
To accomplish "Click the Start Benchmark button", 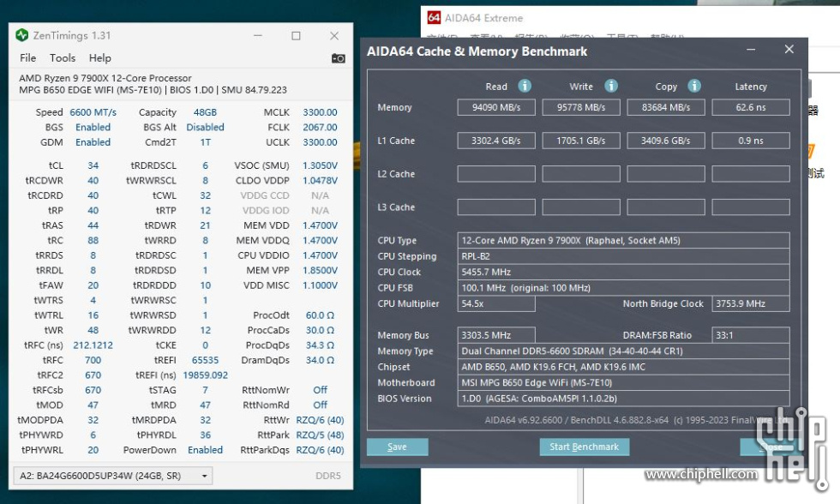I will [x=584, y=447].
